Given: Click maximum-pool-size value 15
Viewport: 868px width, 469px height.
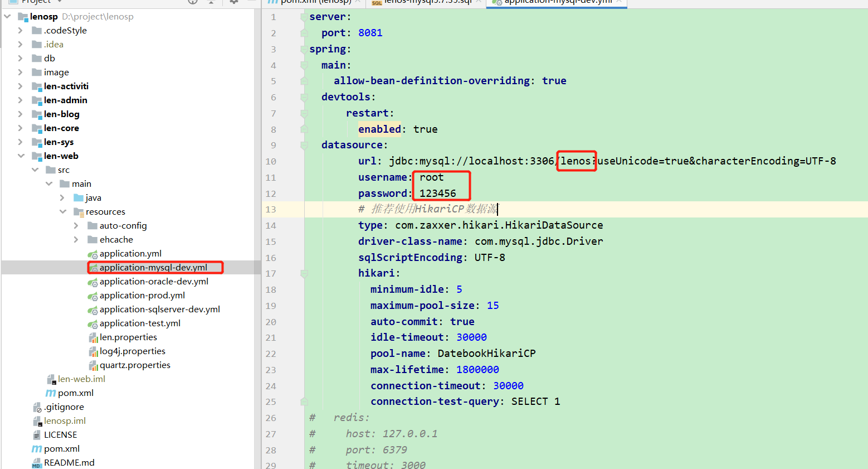Looking at the screenshot, I should click(493, 306).
